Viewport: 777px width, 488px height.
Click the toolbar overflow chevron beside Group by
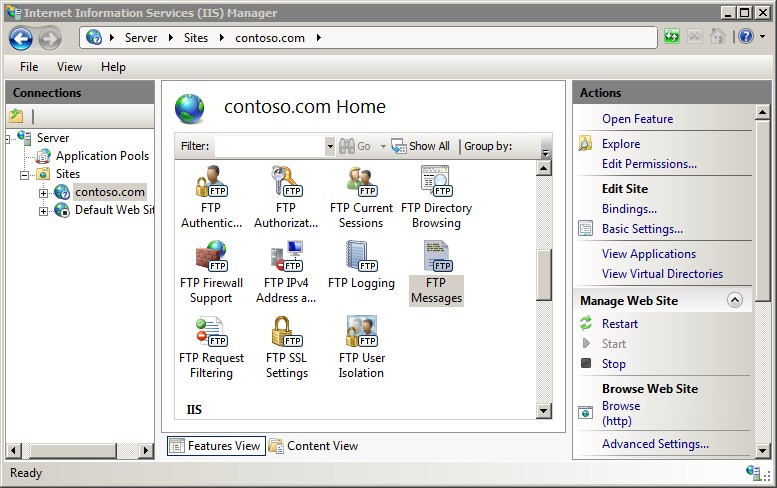[x=546, y=153]
